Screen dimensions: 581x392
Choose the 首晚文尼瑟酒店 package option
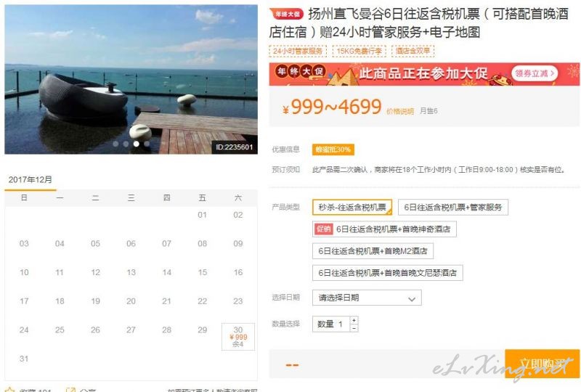(388, 273)
